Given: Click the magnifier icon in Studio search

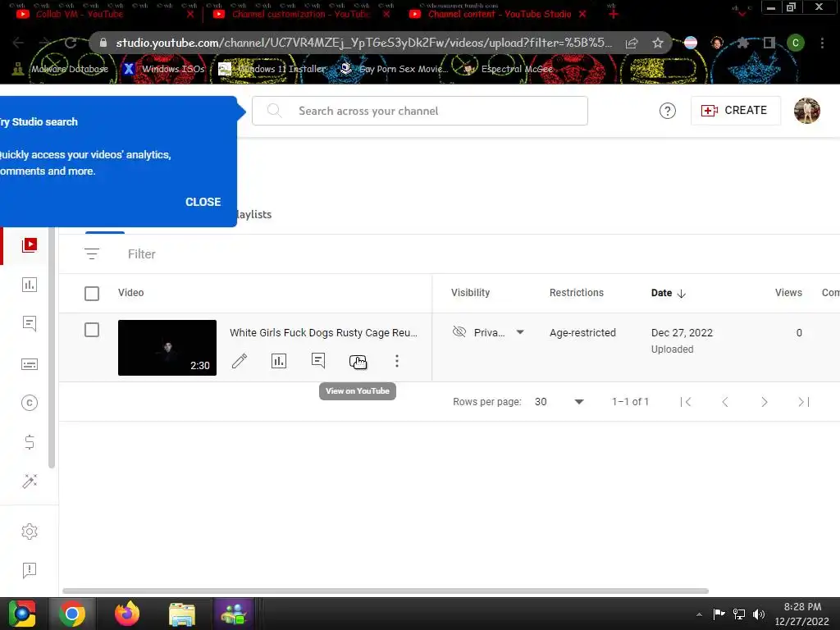Looking at the screenshot, I should tap(274, 111).
